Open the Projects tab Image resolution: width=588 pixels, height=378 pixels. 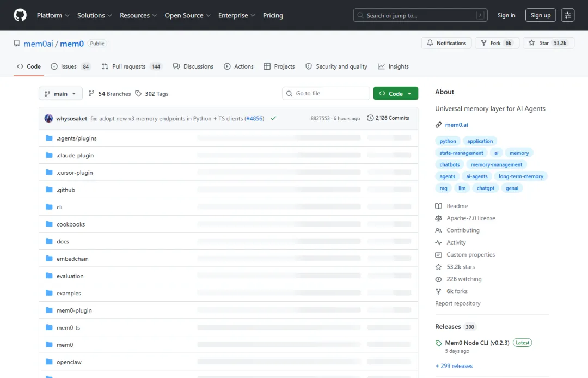pyautogui.click(x=279, y=66)
